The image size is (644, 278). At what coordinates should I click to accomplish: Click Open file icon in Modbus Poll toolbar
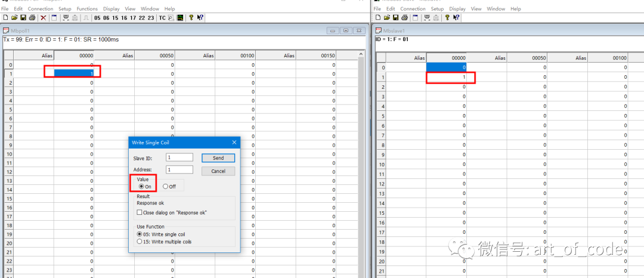coord(14,18)
